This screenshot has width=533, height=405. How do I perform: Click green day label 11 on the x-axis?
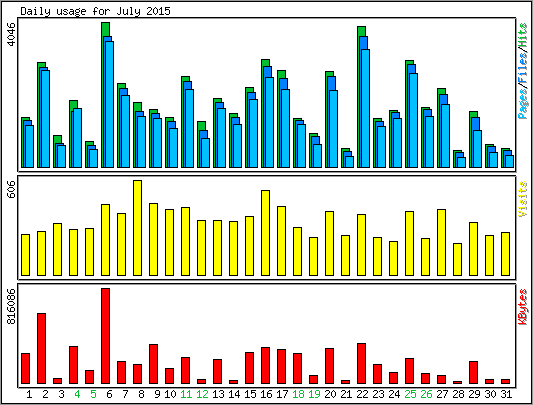(186, 394)
